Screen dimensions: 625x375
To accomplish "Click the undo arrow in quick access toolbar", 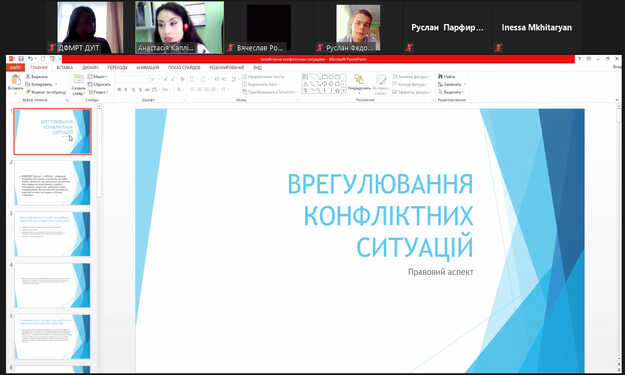I will click(x=30, y=59).
